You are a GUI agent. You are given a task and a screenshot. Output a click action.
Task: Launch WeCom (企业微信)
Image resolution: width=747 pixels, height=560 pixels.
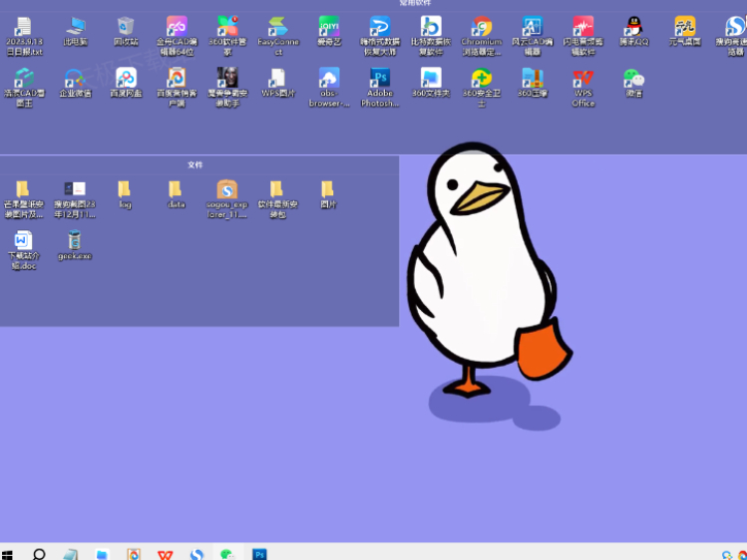(75, 84)
